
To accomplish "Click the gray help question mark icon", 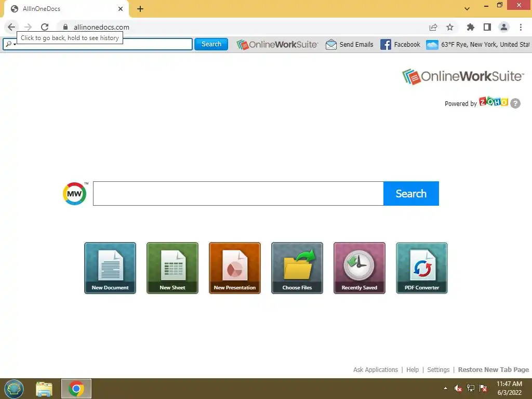I will [515, 103].
